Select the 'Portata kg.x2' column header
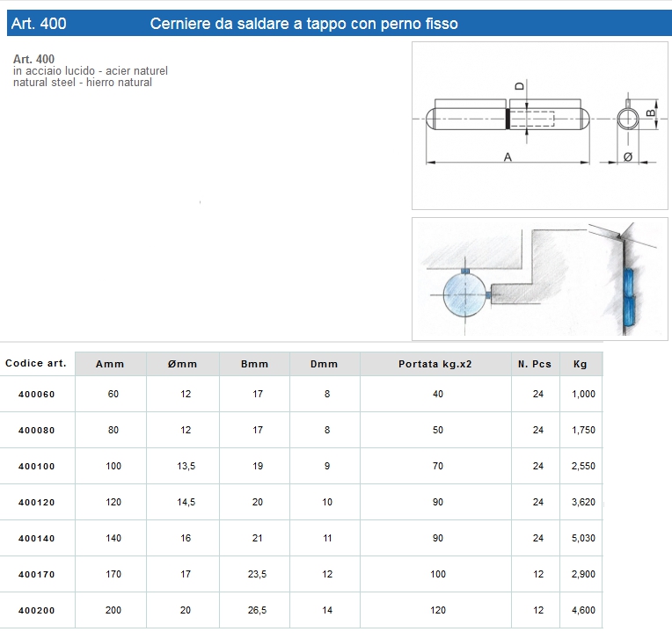 (435, 364)
